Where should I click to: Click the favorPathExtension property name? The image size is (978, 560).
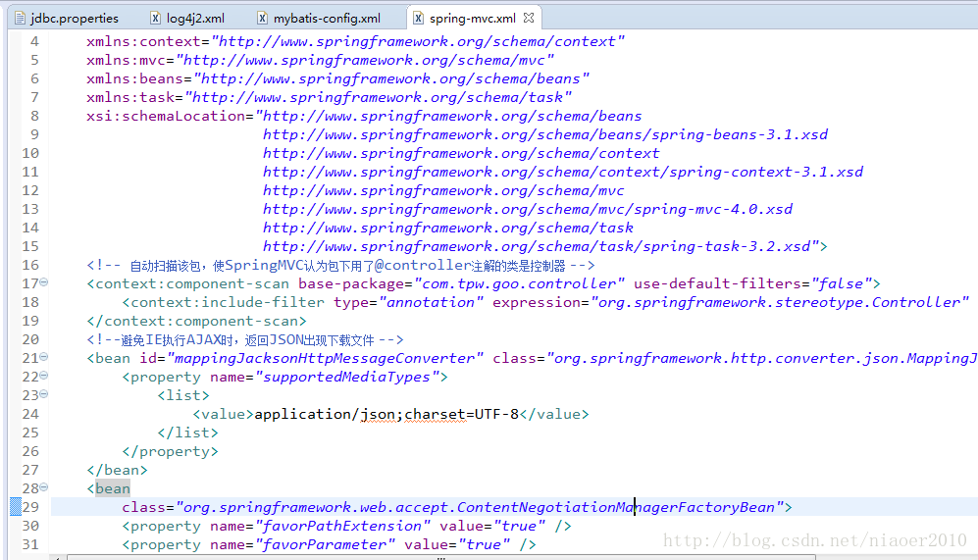[342, 527]
